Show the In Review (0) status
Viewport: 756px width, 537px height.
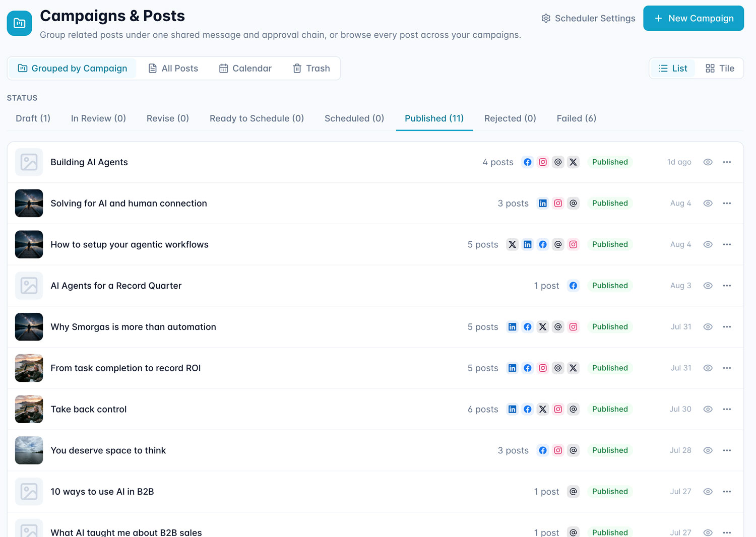(98, 118)
